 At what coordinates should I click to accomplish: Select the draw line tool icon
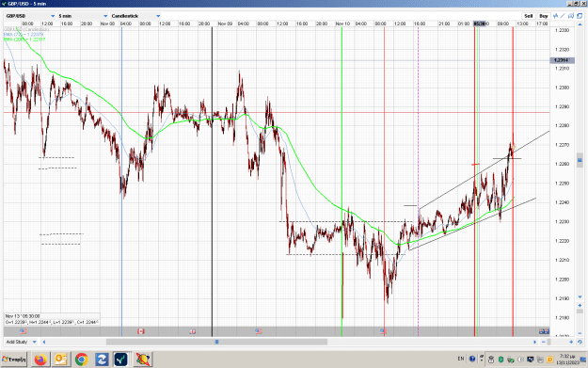[563, 16]
